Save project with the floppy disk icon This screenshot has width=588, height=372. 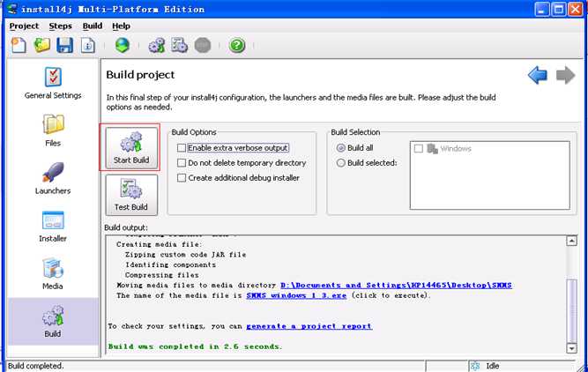(64, 45)
